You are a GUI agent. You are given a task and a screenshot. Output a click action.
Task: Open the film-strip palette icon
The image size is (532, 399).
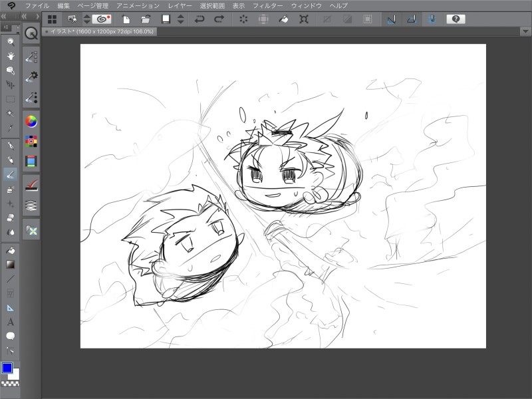[31, 162]
